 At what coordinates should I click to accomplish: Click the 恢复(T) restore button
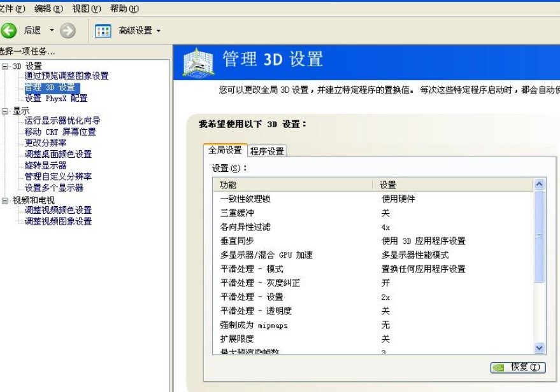coord(518,367)
